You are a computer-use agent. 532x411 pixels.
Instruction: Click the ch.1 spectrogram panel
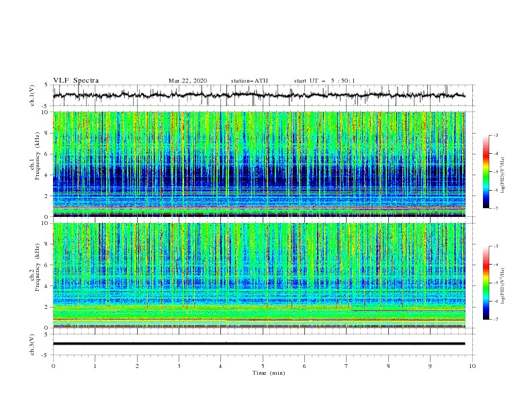[259, 164]
